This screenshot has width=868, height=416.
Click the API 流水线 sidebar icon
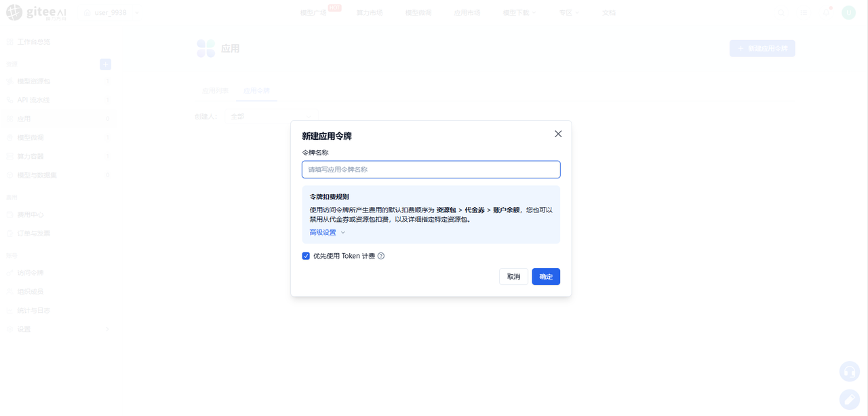point(9,100)
